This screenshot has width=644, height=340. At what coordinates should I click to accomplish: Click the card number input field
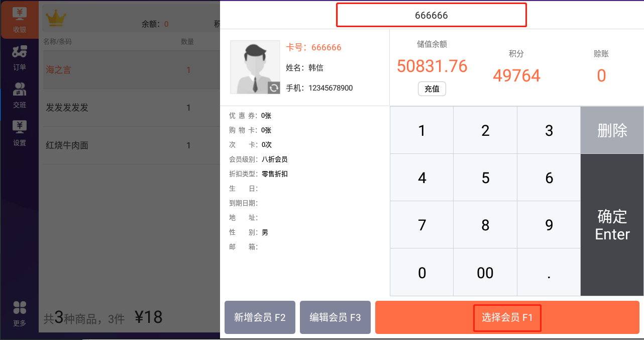[x=431, y=15]
